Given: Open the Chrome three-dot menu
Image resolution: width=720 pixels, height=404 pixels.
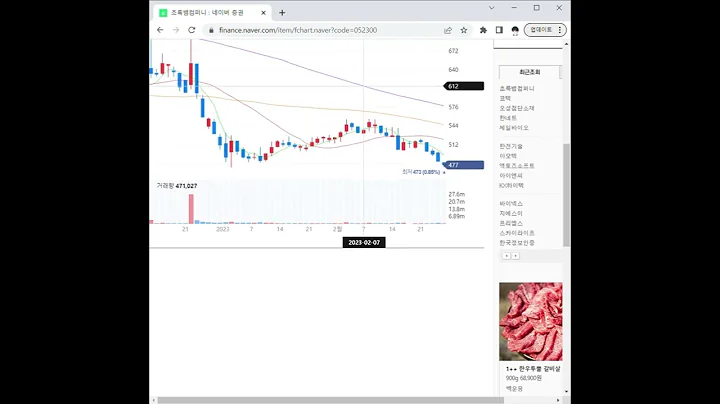Looking at the screenshot, I should click(560, 30).
